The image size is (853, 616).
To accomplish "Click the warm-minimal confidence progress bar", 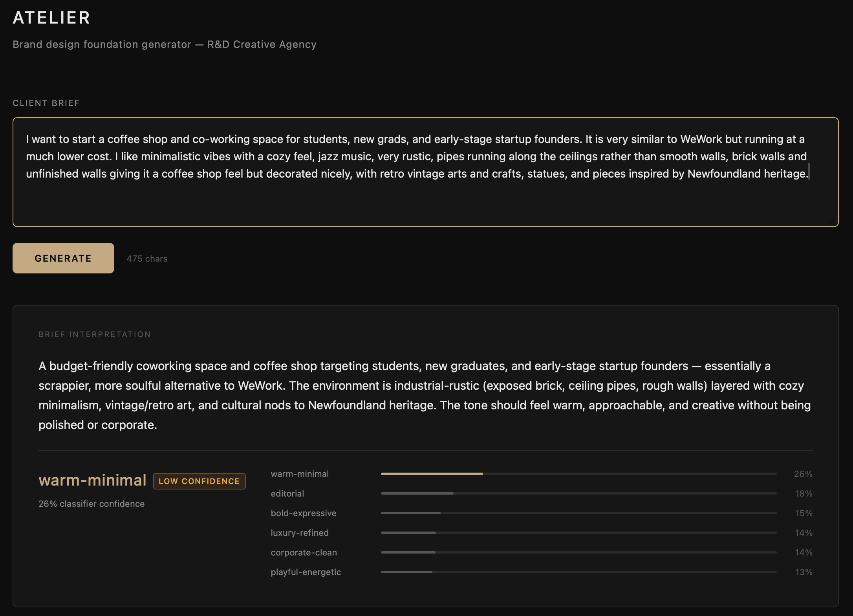I will pyautogui.click(x=577, y=473).
